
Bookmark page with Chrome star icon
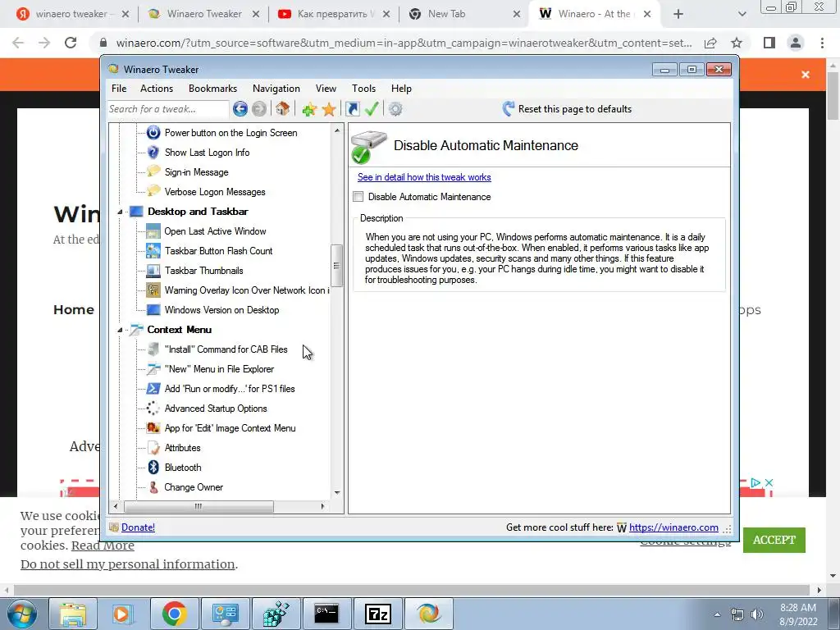coord(737,43)
